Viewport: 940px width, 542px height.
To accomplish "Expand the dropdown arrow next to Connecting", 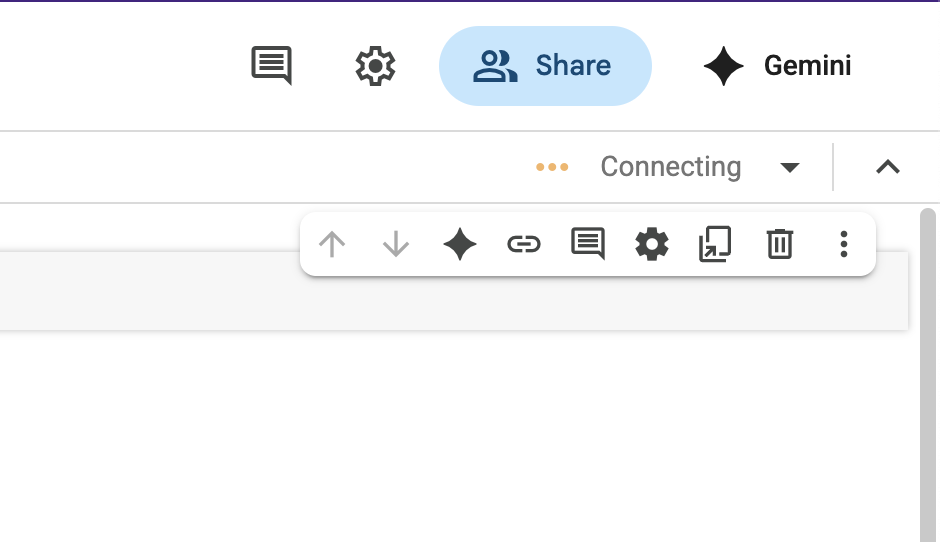I will (x=790, y=167).
